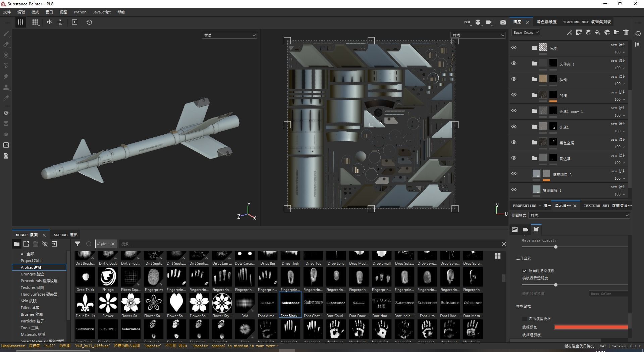The image size is (644, 352).
Task: Click the add layer icon
Action: pyautogui.click(x=588, y=32)
